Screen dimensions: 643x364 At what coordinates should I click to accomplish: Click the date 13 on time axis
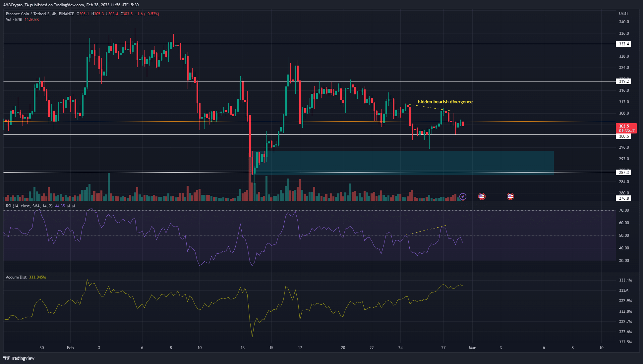coord(243,348)
